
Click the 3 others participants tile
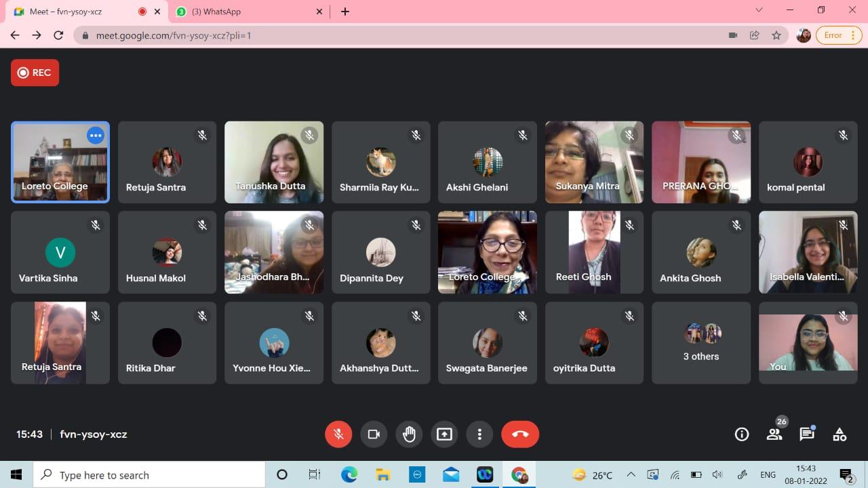(701, 343)
